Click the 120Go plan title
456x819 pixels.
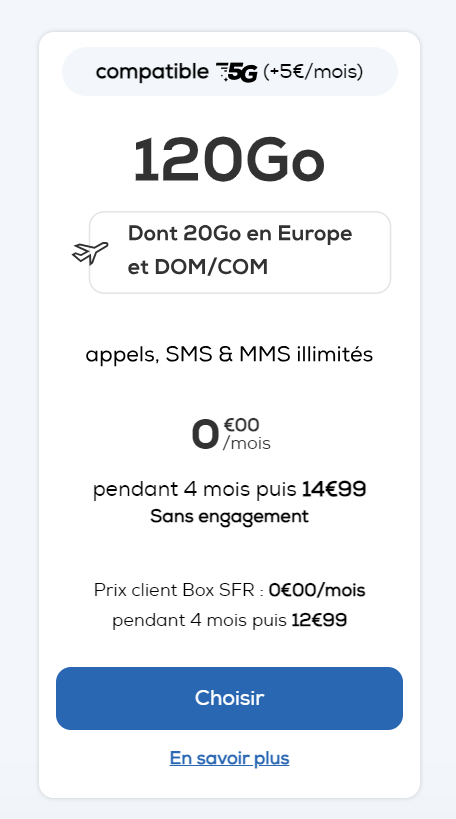pos(229,160)
